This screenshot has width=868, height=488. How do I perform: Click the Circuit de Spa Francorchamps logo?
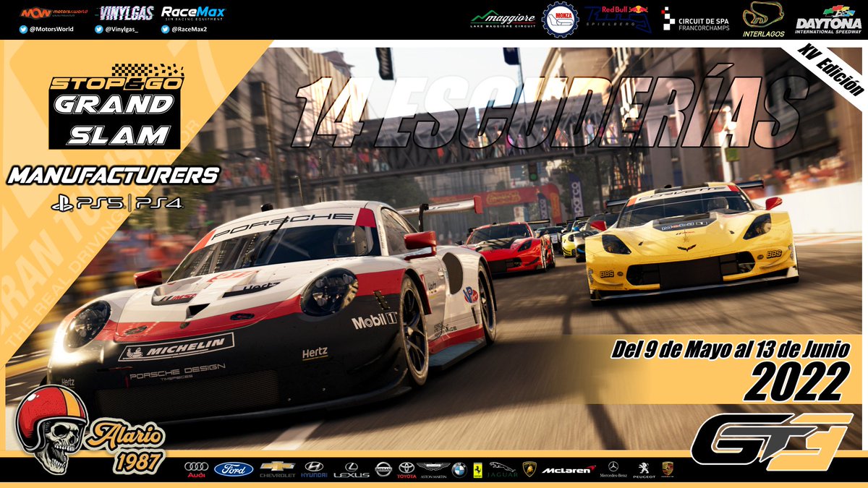[x=694, y=20]
